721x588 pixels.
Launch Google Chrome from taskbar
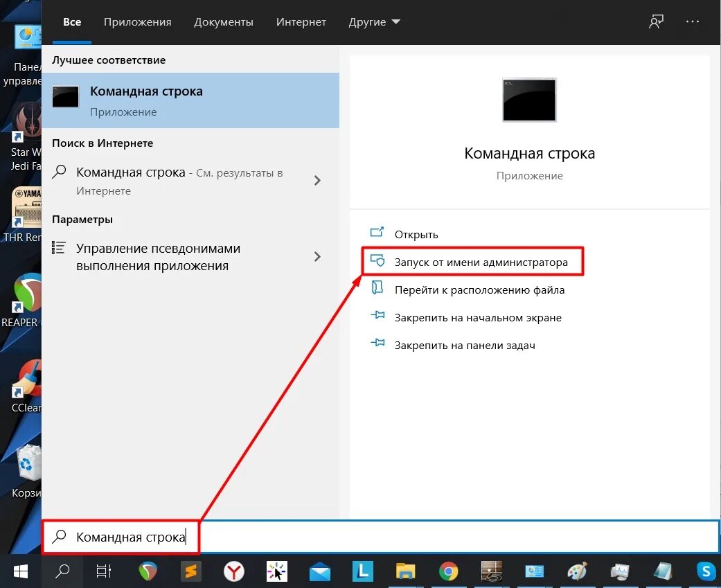[448, 571]
